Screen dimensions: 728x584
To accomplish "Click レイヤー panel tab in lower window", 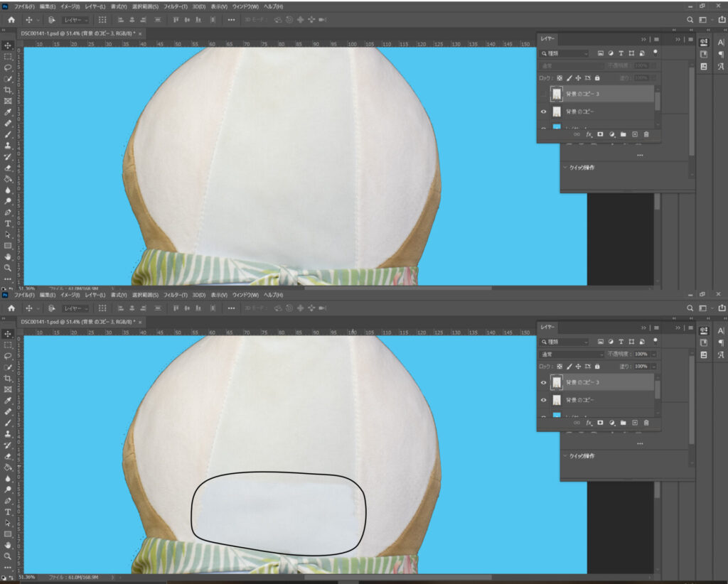I will point(547,327).
